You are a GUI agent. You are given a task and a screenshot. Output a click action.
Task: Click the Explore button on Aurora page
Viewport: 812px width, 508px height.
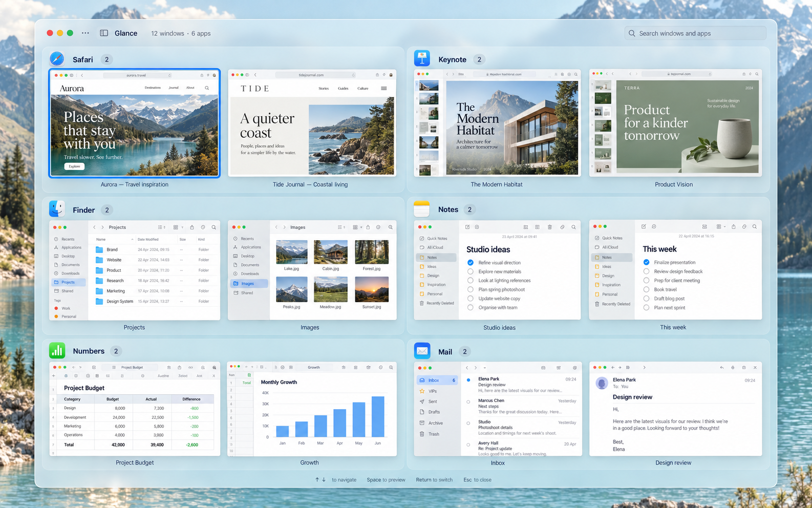(74, 166)
